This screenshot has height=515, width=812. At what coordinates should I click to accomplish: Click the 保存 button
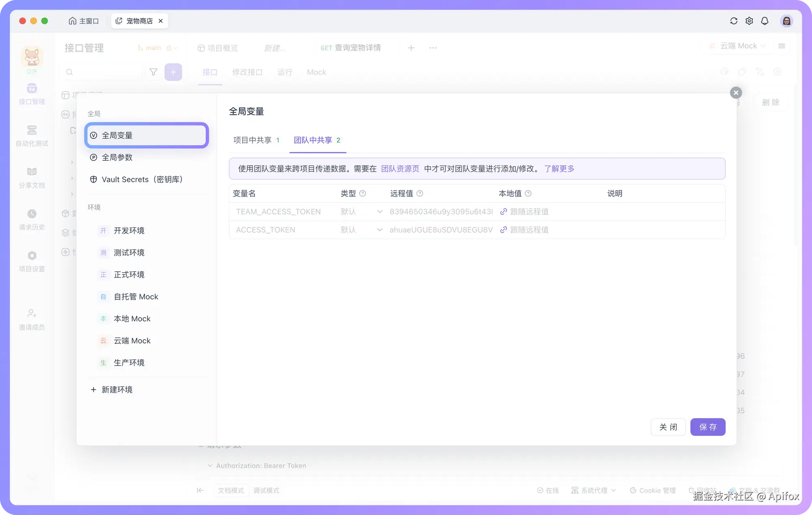tap(708, 427)
